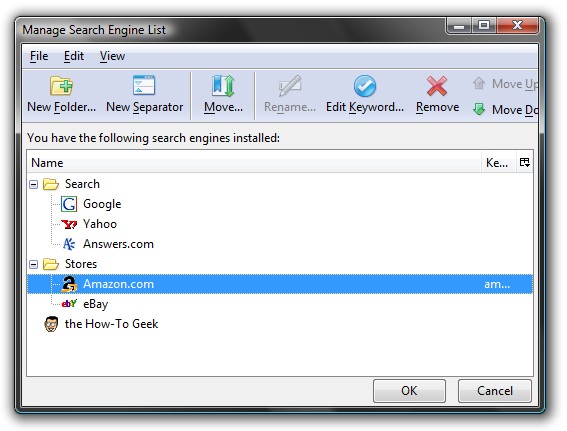The height and width of the screenshot is (431, 567).
Task: Select the Yahoo row text
Action: click(x=100, y=224)
